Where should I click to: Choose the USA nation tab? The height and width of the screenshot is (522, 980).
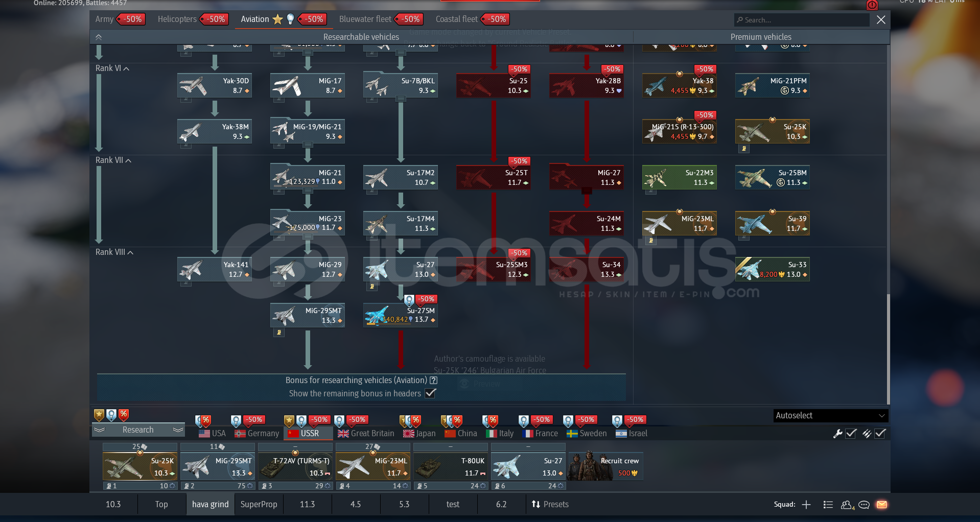coord(212,433)
